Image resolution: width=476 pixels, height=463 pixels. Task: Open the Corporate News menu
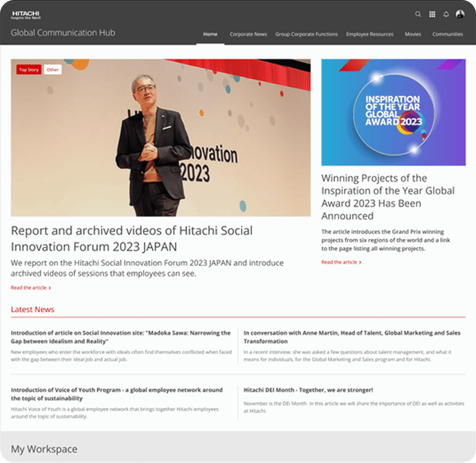click(x=248, y=34)
